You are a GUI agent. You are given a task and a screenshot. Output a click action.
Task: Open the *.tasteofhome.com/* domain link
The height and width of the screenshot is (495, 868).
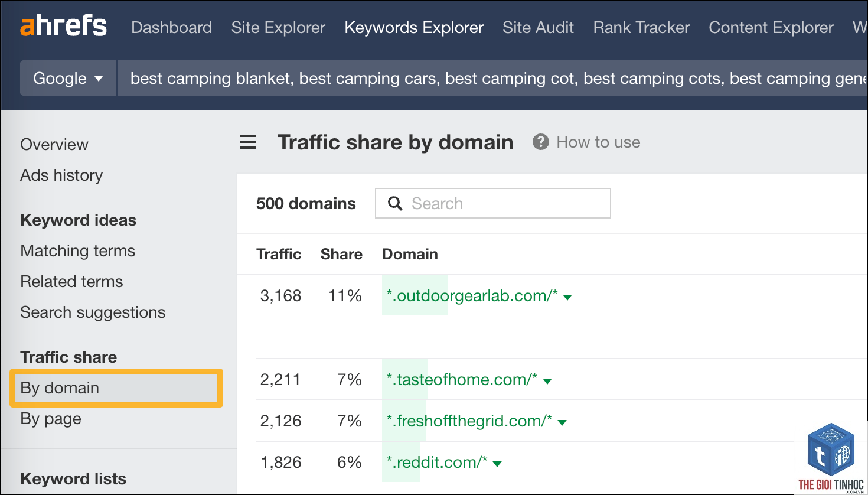tap(462, 379)
